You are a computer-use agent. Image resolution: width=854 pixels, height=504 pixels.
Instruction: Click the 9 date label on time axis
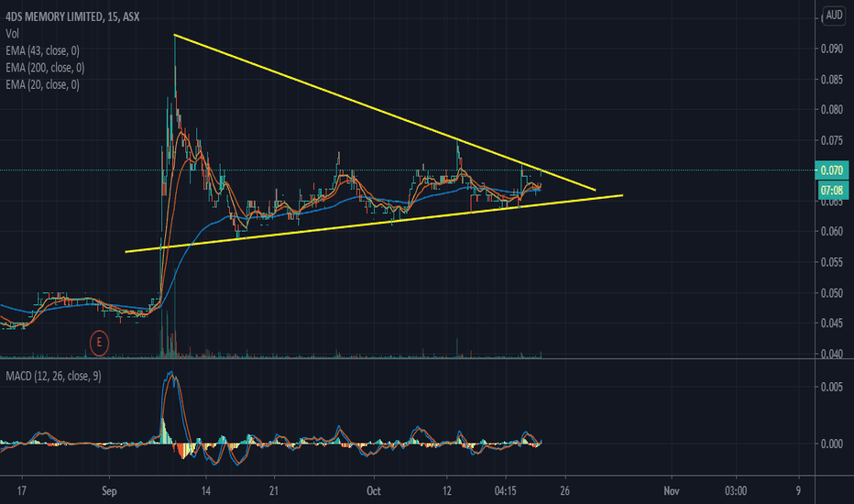[x=798, y=491]
